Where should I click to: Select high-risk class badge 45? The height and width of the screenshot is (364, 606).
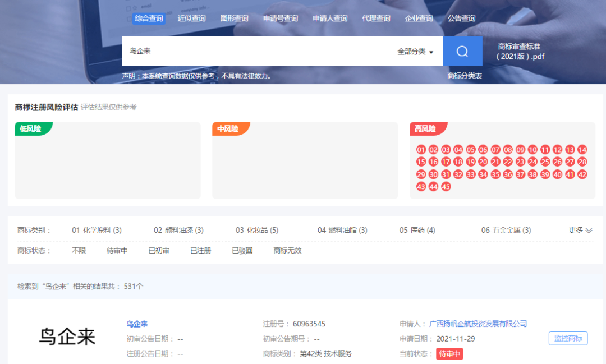point(446,187)
